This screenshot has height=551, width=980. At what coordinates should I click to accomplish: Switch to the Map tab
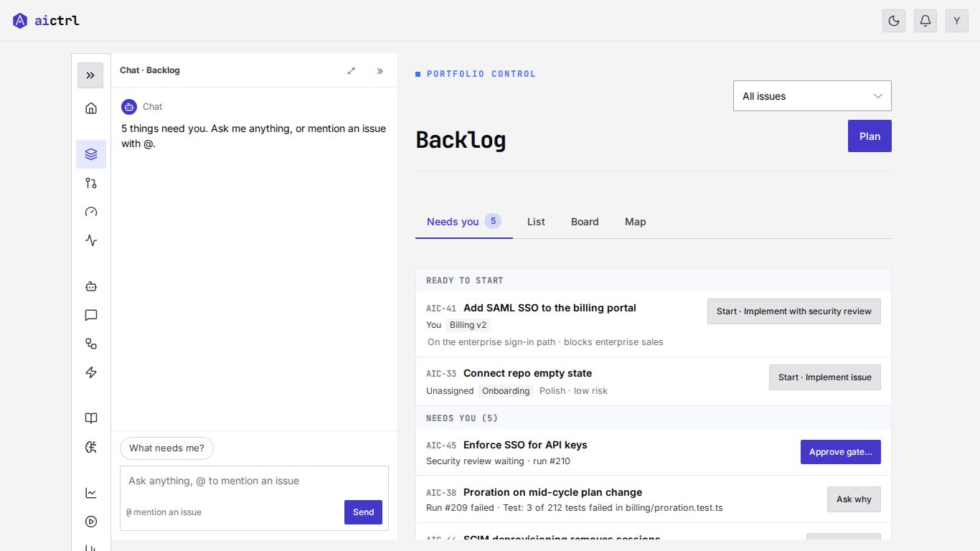636,222
